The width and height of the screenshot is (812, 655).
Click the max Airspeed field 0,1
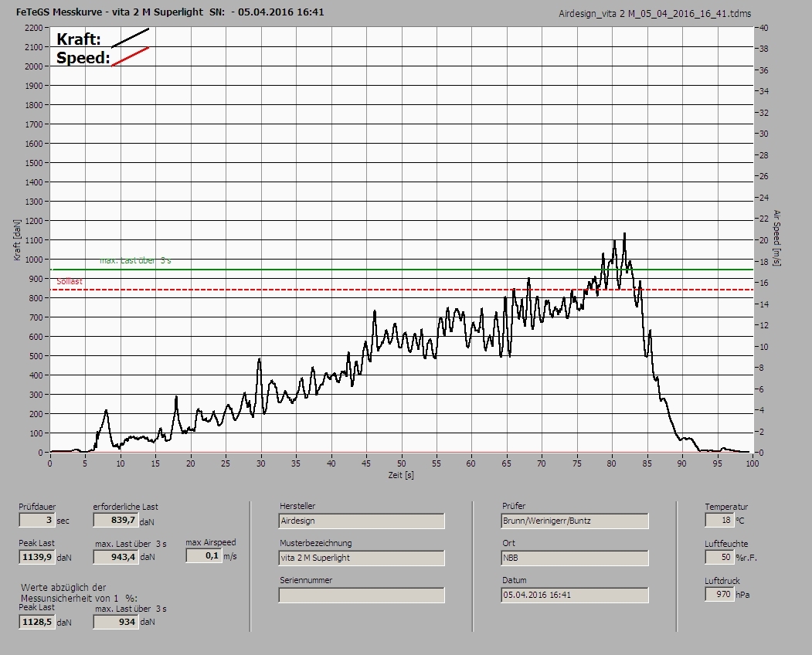tap(203, 555)
